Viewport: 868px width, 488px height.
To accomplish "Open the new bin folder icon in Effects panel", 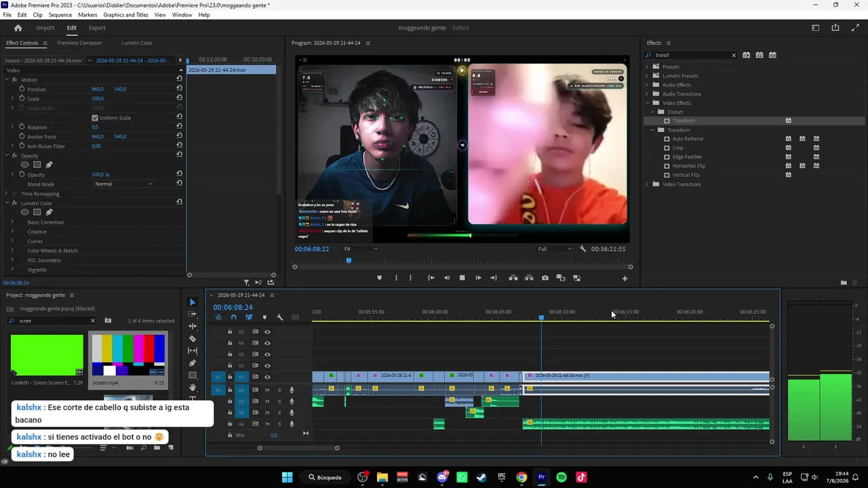I will [844, 283].
